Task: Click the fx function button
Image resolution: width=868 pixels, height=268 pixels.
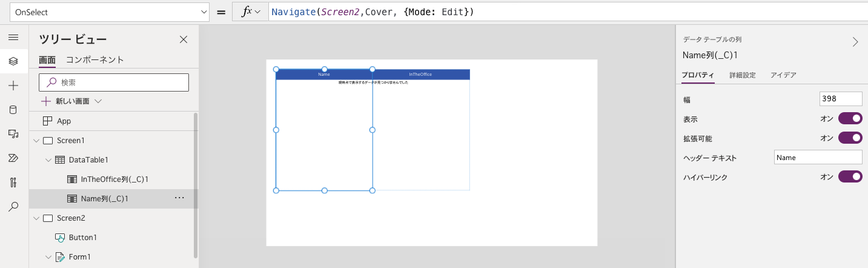Action: pos(250,12)
